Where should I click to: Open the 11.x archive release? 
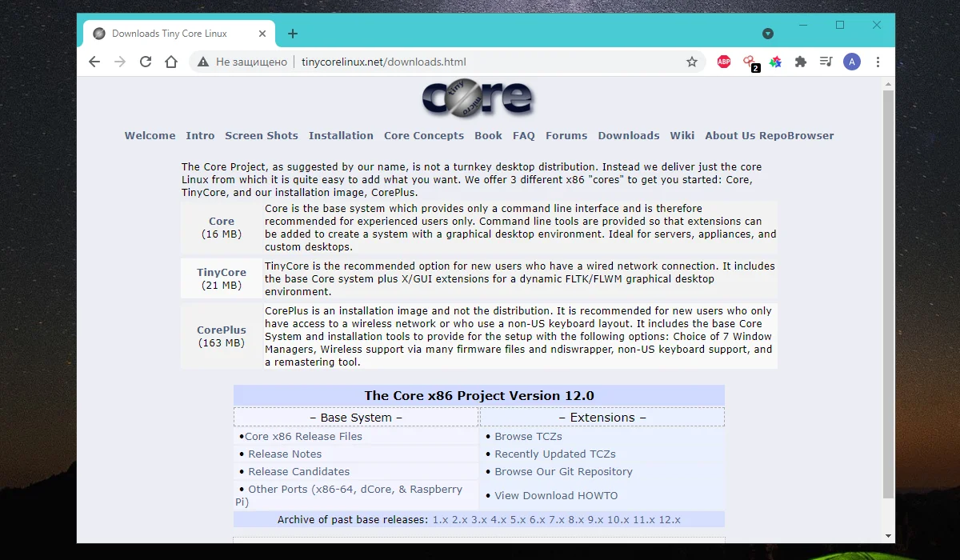(644, 520)
